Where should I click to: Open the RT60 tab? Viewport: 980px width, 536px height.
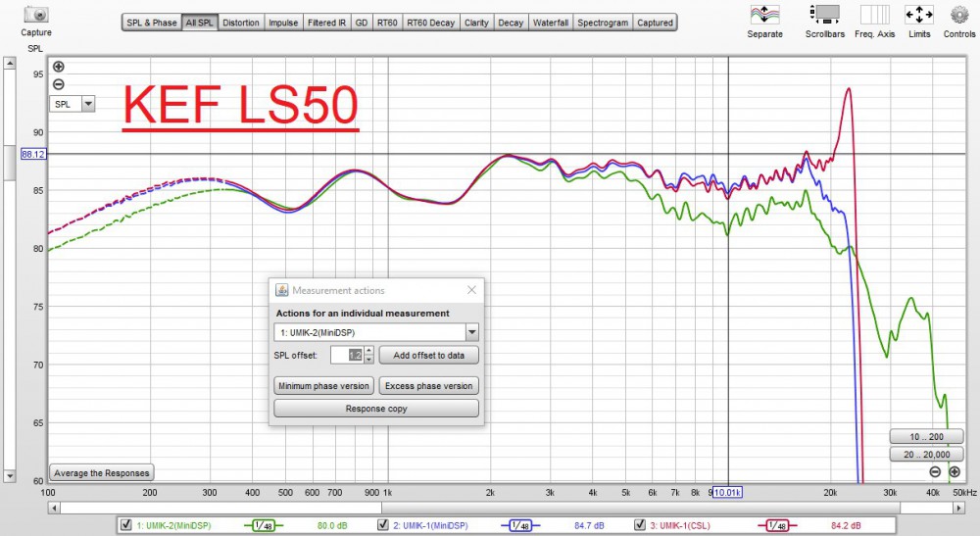[387, 23]
